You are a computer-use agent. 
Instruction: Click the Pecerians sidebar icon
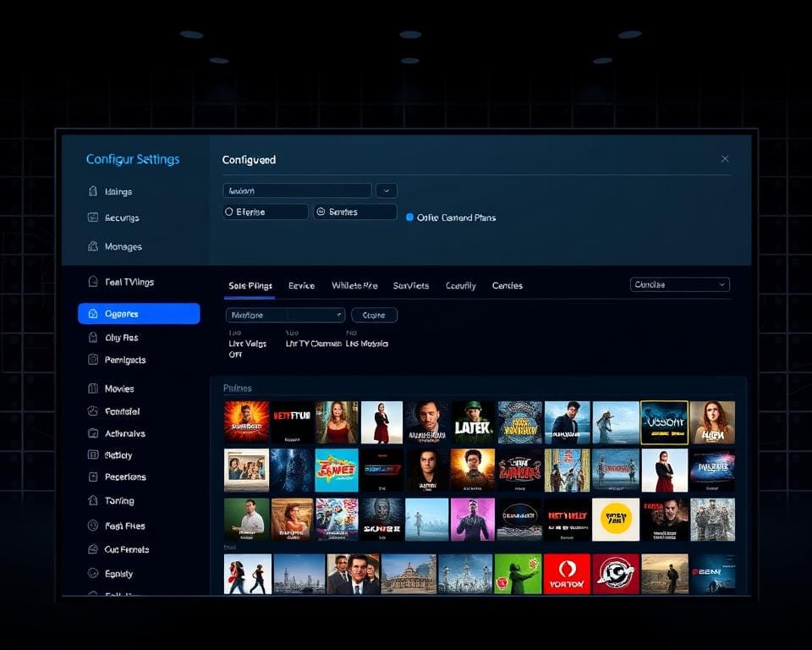[x=93, y=477]
